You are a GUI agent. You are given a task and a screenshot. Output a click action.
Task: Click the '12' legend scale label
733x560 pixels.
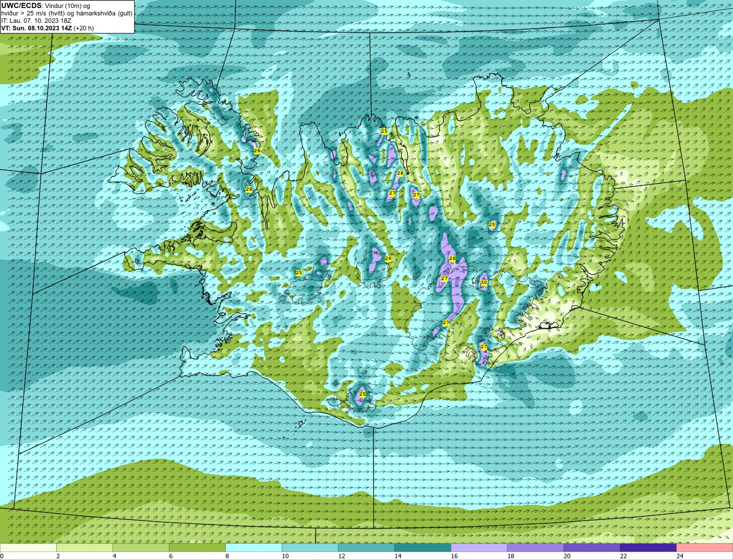tap(341, 556)
